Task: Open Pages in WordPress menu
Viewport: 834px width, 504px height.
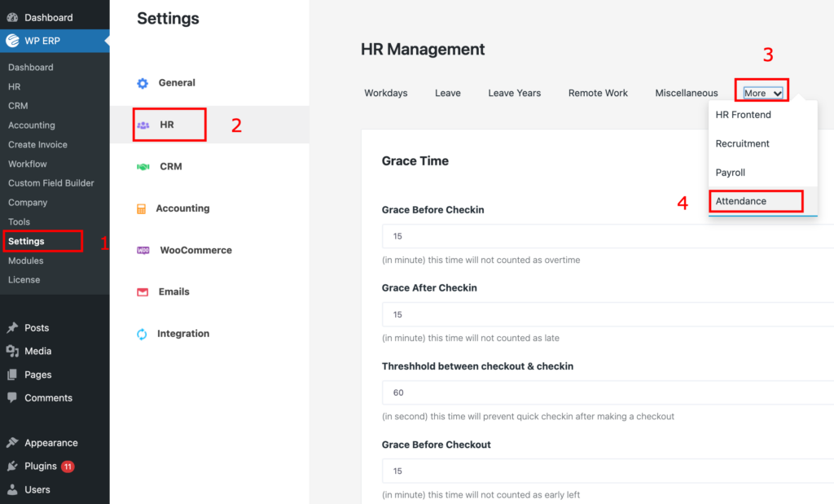Action: coord(37,375)
